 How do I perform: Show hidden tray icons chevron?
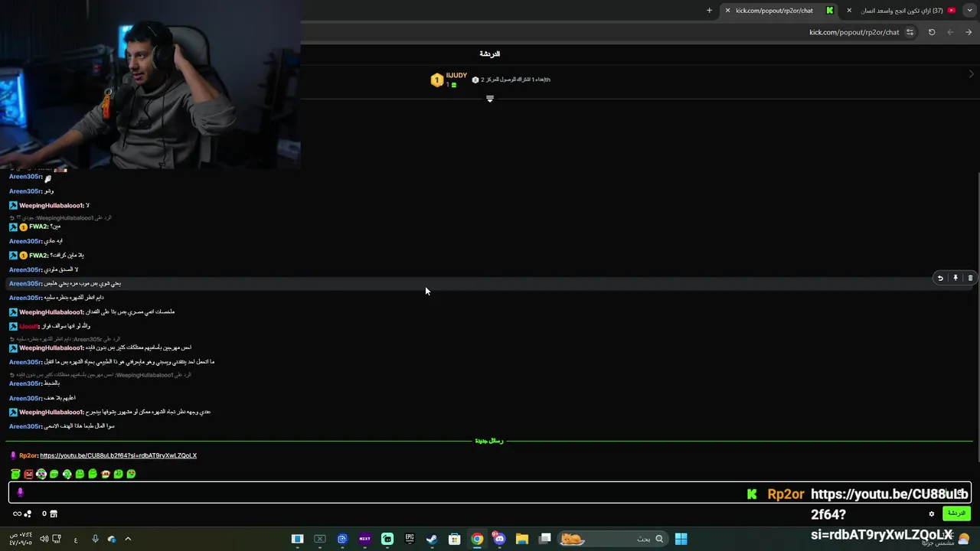tap(128, 539)
